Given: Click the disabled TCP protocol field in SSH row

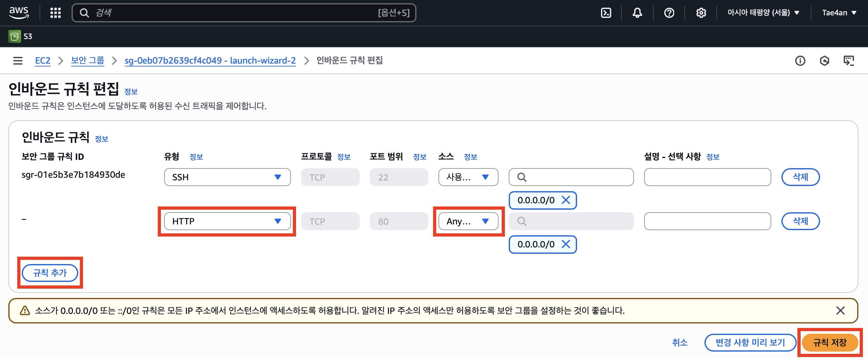Looking at the screenshot, I should pyautogui.click(x=330, y=177).
